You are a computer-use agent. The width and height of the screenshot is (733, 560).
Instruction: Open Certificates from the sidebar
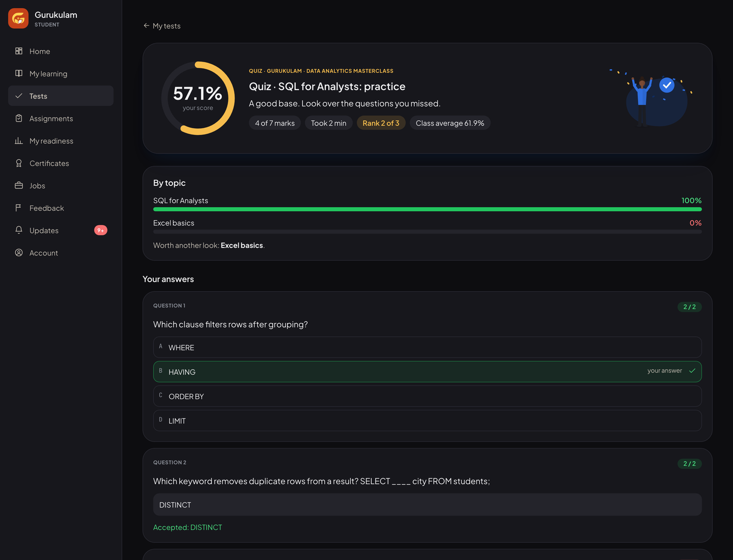61,163
